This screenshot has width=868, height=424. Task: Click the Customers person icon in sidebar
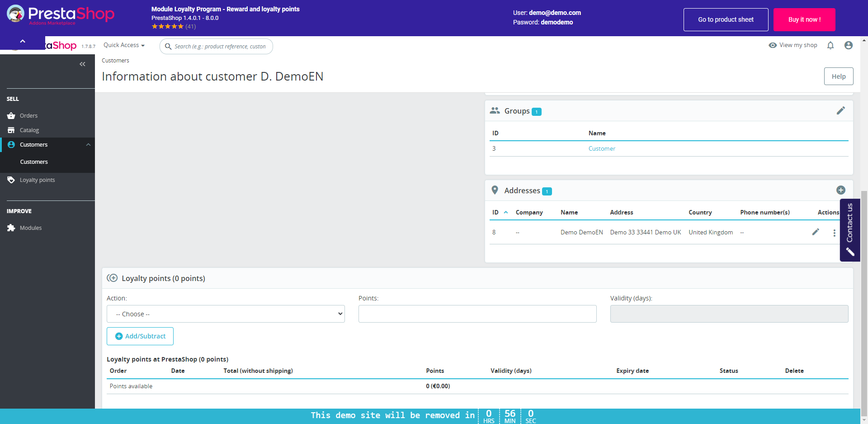11,145
